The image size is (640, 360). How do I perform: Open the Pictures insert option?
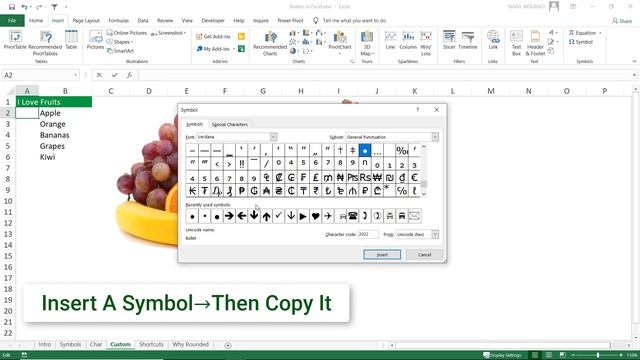(95, 40)
